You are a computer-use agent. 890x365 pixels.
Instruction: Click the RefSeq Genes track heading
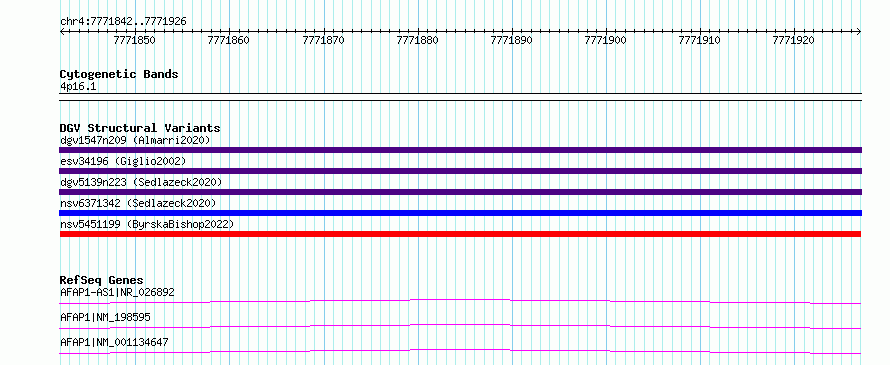tap(102, 280)
